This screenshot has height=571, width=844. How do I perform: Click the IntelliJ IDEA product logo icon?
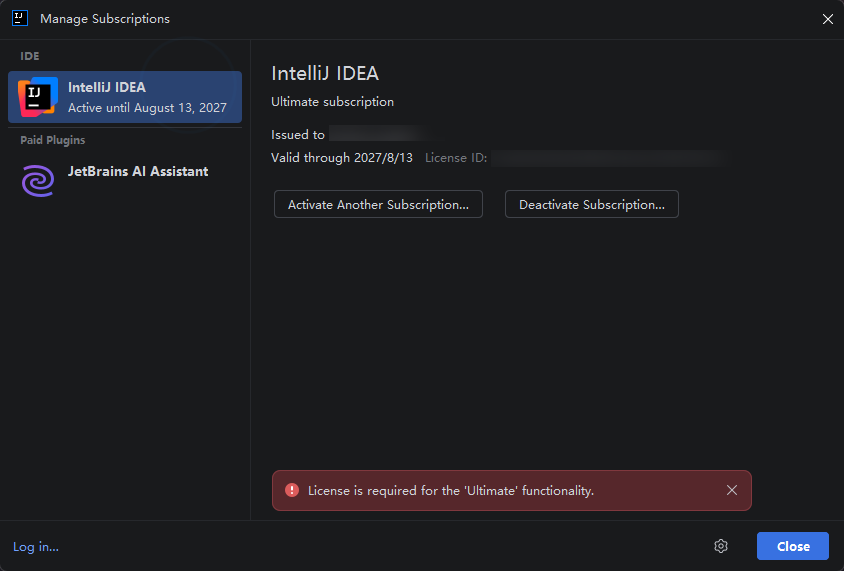pos(38,97)
